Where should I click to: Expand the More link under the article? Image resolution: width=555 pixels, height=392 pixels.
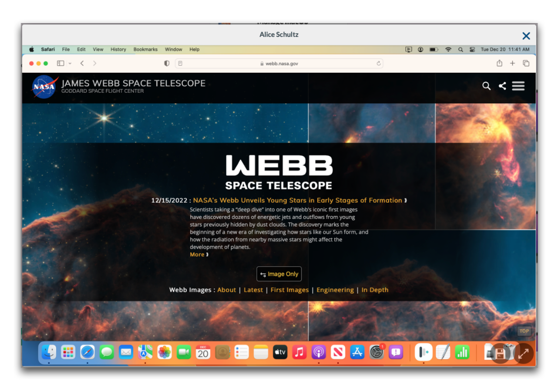tap(199, 254)
